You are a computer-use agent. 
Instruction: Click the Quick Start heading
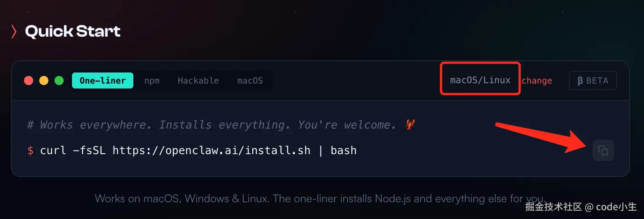72,31
